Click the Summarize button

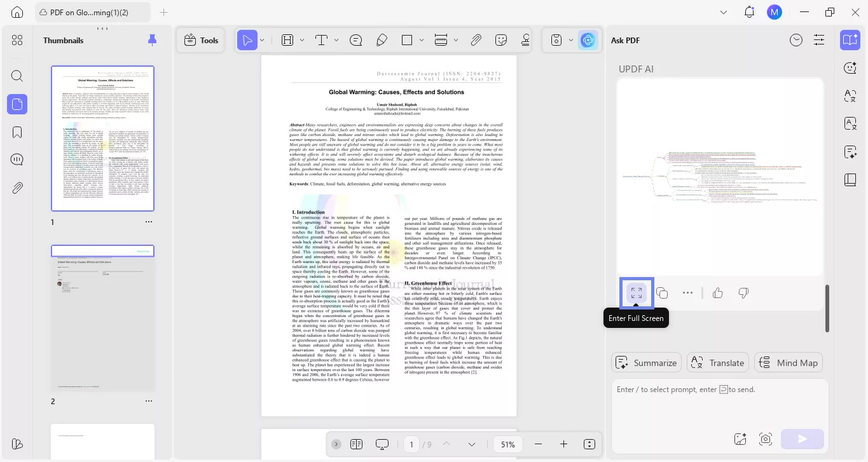click(x=646, y=363)
